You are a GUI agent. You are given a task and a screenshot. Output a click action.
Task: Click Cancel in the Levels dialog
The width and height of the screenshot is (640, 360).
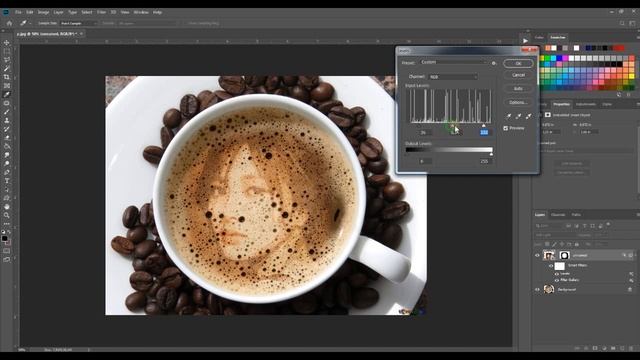[x=518, y=75]
